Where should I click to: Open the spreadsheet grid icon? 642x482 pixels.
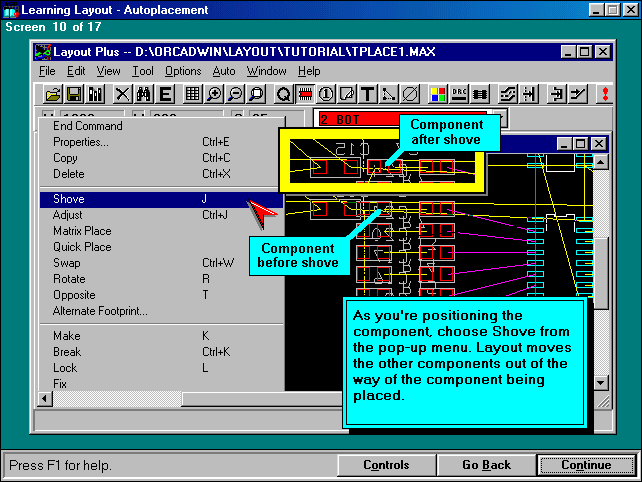click(x=193, y=94)
